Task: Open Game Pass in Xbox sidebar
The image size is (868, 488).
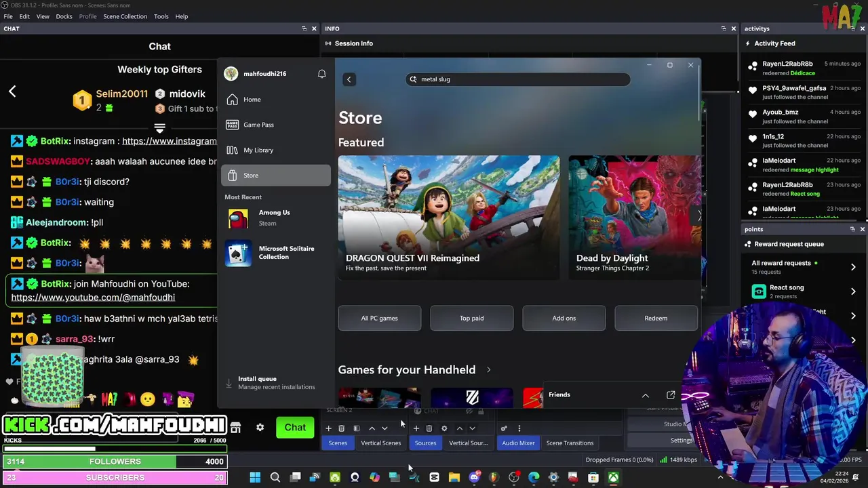Action: [276, 125]
